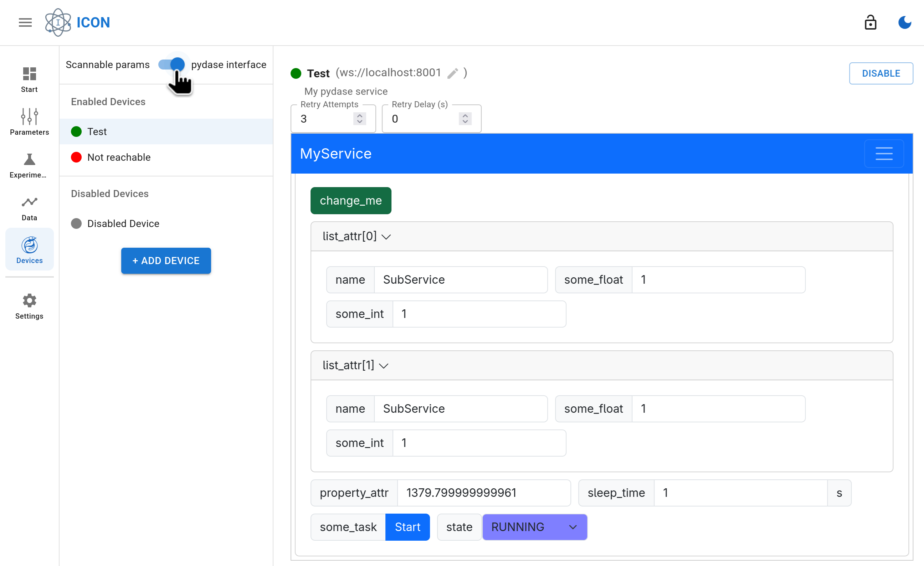Edit the websocket URL pencil icon
The height and width of the screenshot is (566, 924).
(453, 73)
